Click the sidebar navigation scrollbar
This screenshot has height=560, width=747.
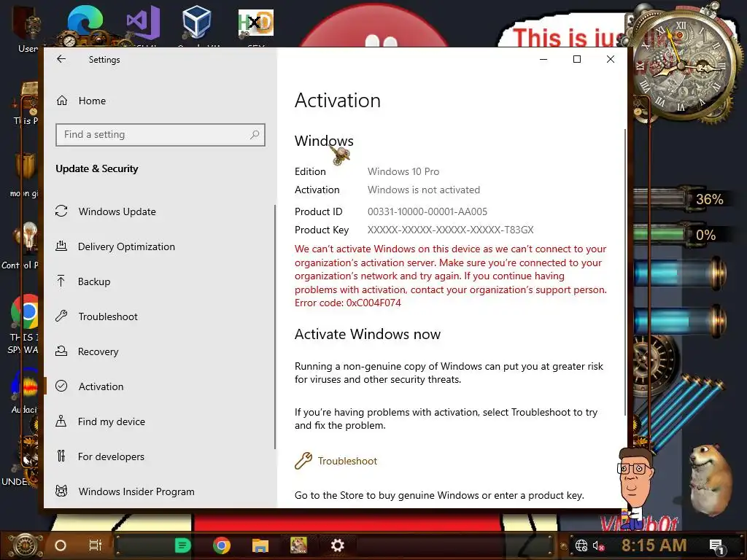(275, 327)
